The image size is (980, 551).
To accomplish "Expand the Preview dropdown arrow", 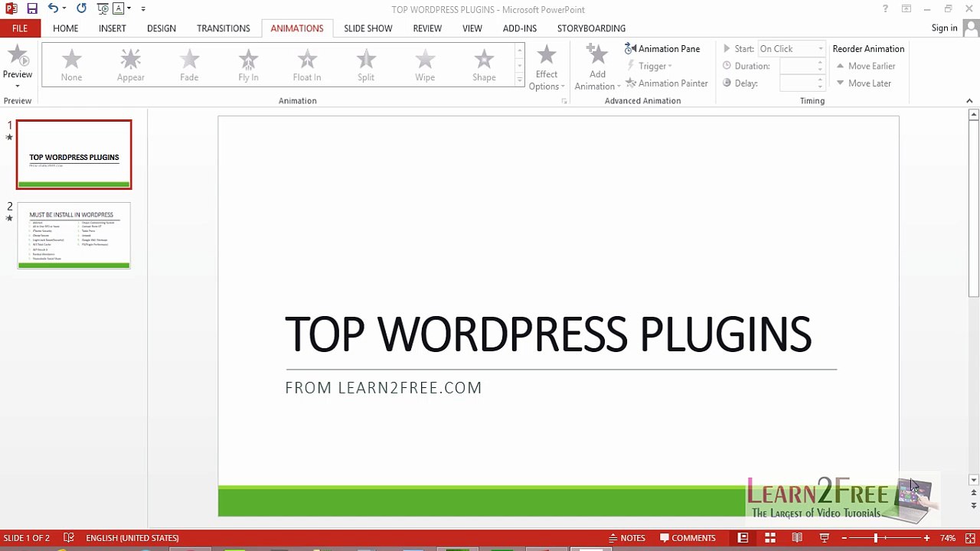I will (18, 85).
